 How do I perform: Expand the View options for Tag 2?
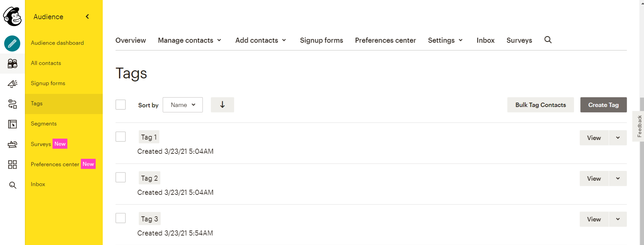click(618, 178)
